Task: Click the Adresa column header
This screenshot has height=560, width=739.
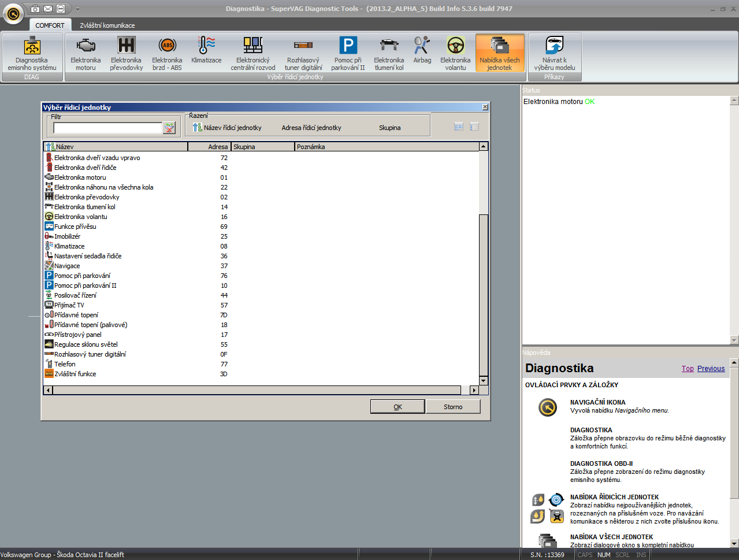Action: coord(210,147)
